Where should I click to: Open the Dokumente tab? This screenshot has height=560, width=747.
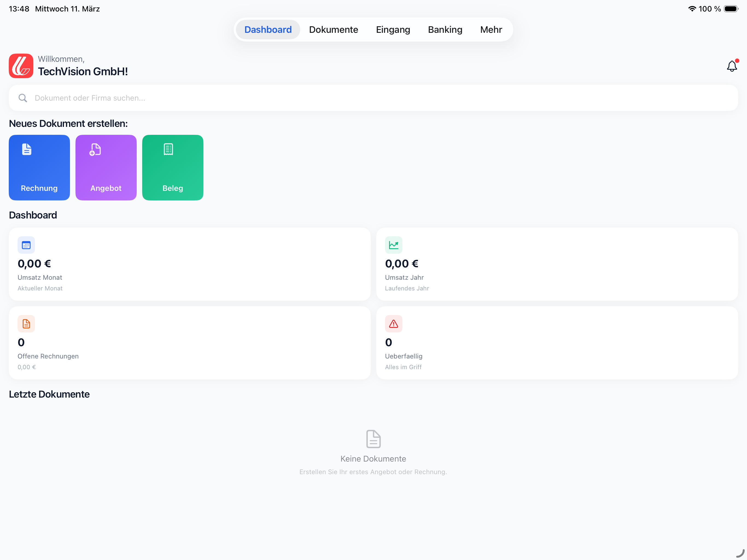click(334, 30)
